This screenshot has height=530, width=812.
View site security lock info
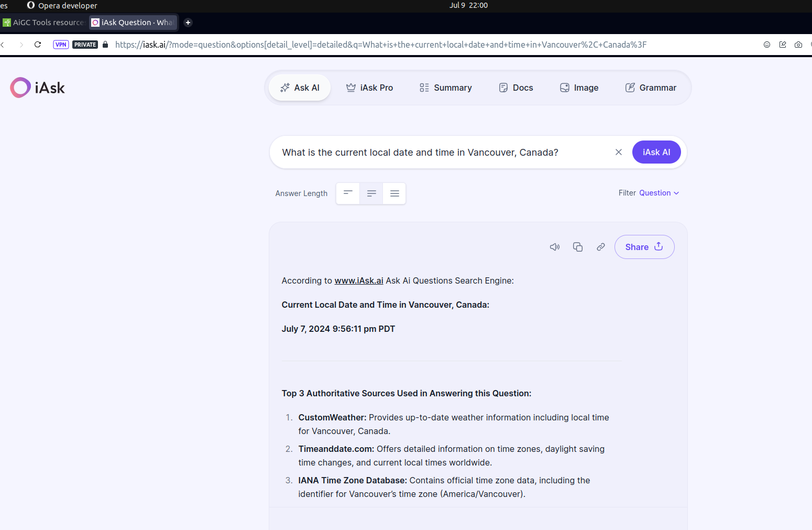pos(105,45)
